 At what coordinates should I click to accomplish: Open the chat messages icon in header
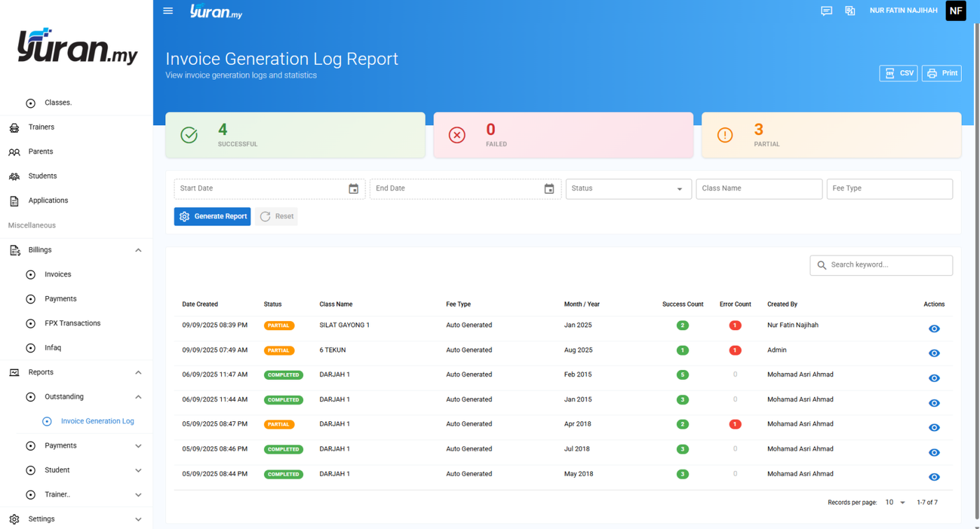827,11
